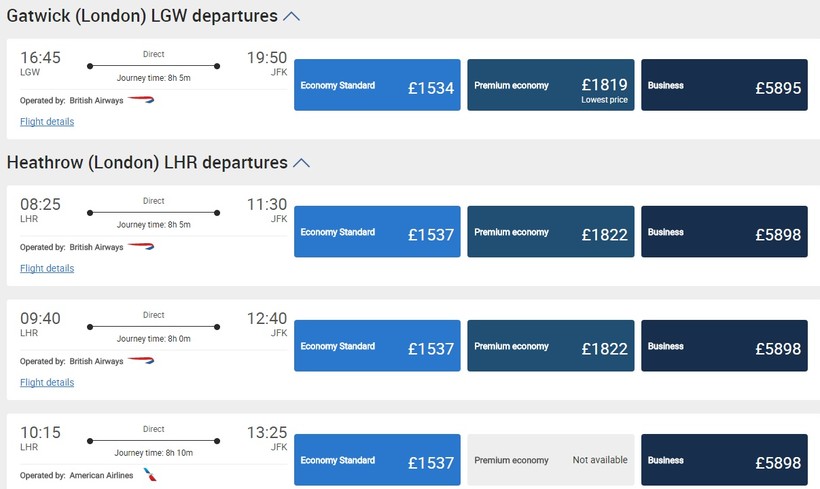Image resolution: width=820 pixels, height=489 pixels.
Task: Select Business £5895 Gatwick fare
Action: 724,85
